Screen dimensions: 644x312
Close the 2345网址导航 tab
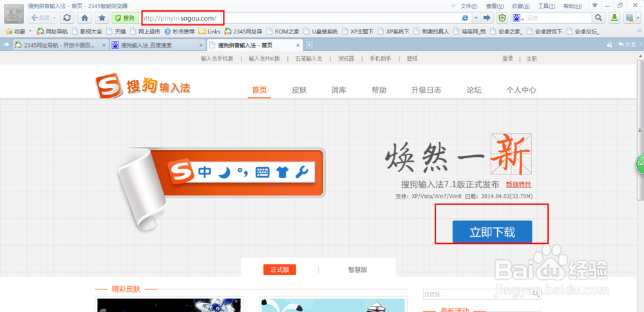pyautogui.click(x=104, y=45)
